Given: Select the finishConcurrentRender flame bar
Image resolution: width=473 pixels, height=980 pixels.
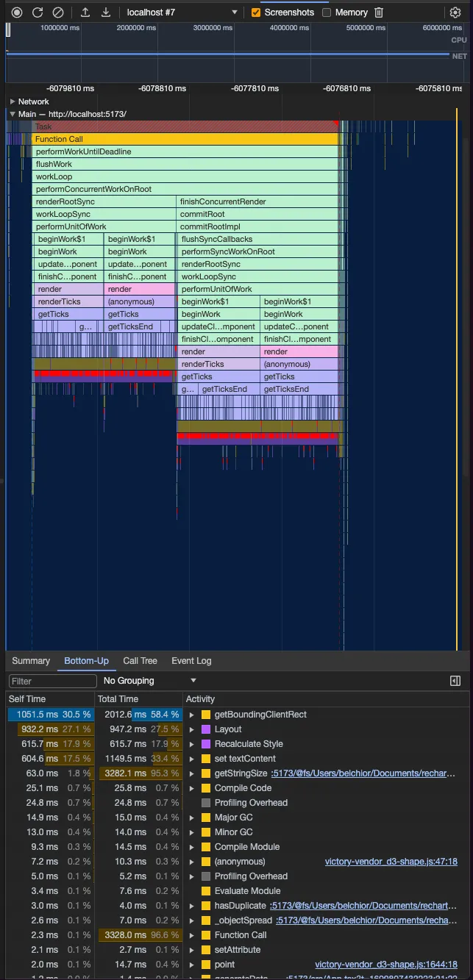Looking at the screenshot, I should tap(257, 201).
